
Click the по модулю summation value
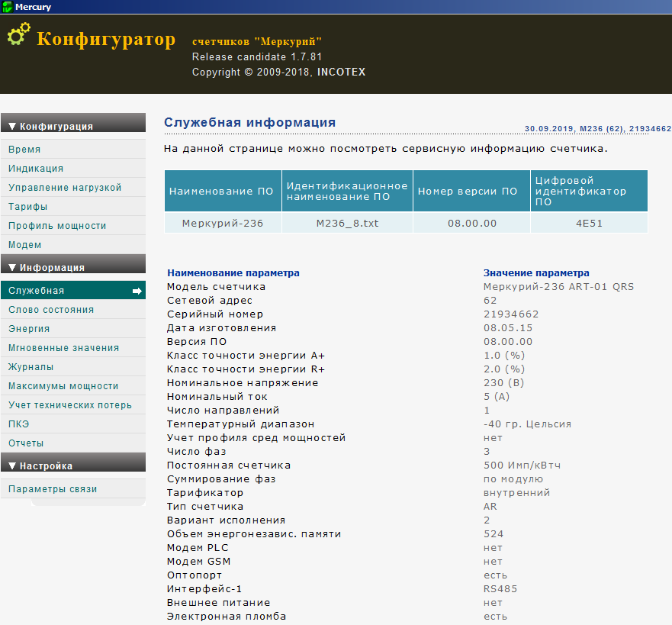[513, 478]
